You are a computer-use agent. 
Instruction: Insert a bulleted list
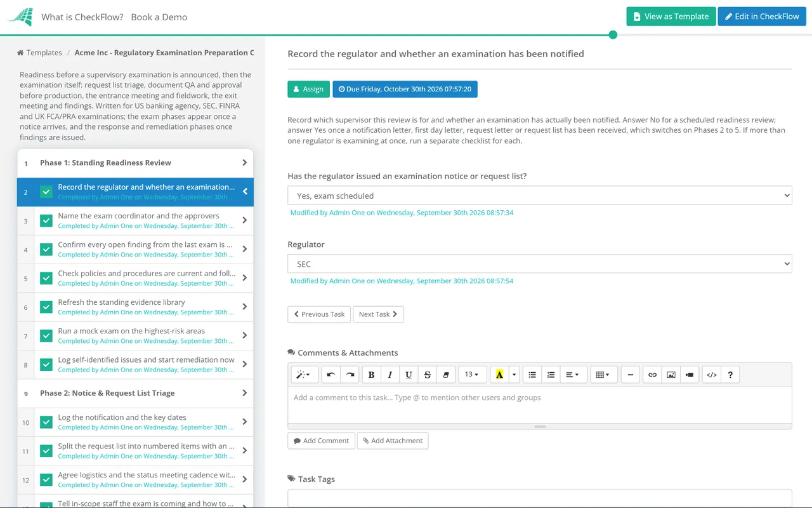pos(532,375)
